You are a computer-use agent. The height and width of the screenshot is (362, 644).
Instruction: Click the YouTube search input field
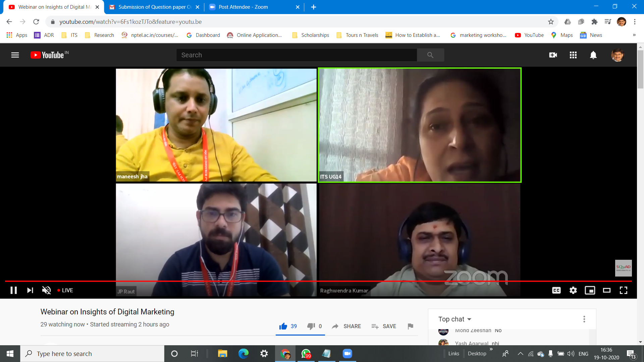[x=297, y=55]
